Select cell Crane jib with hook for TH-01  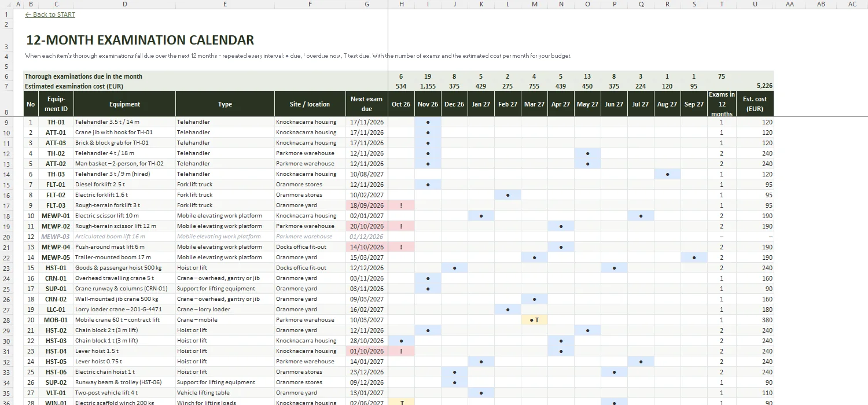click(124, 132)
